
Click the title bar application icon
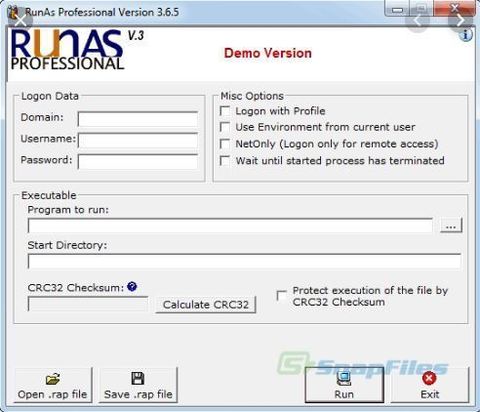pos(13,13)
